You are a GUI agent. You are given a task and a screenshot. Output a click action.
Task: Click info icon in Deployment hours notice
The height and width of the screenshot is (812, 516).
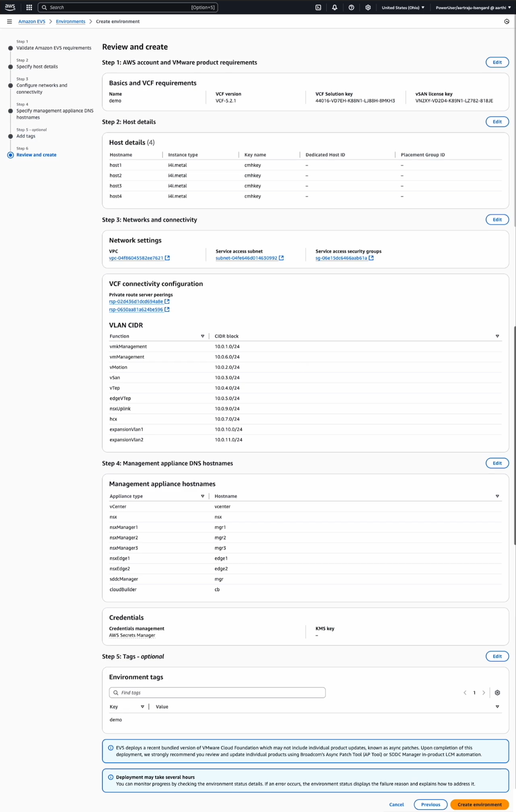[111, 777]
